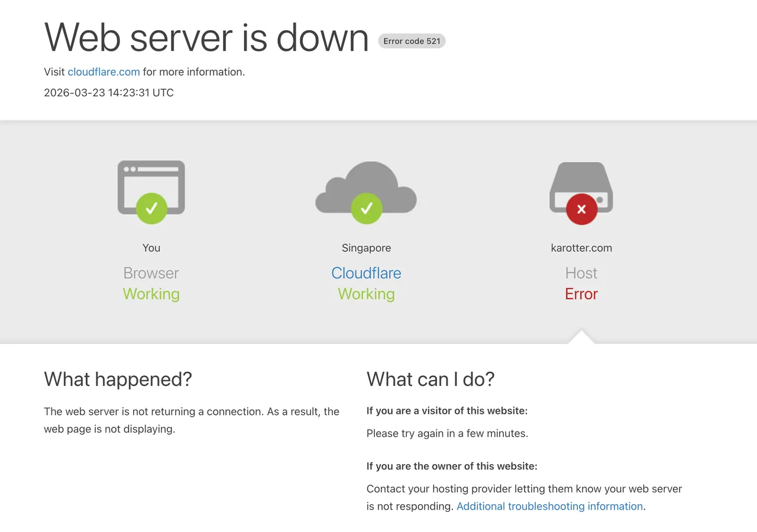Click the gray Host label
757x532 pixels.
[x=581, y=273]
